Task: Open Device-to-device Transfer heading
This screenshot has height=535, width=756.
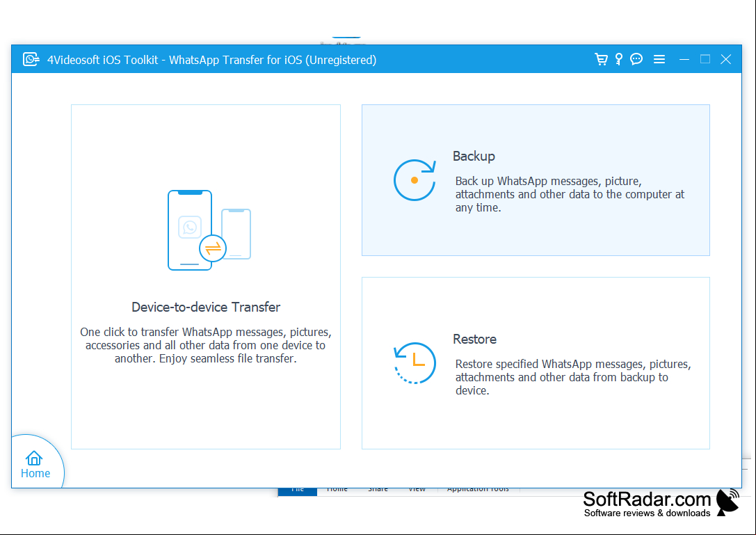Action: coord(206,307)
